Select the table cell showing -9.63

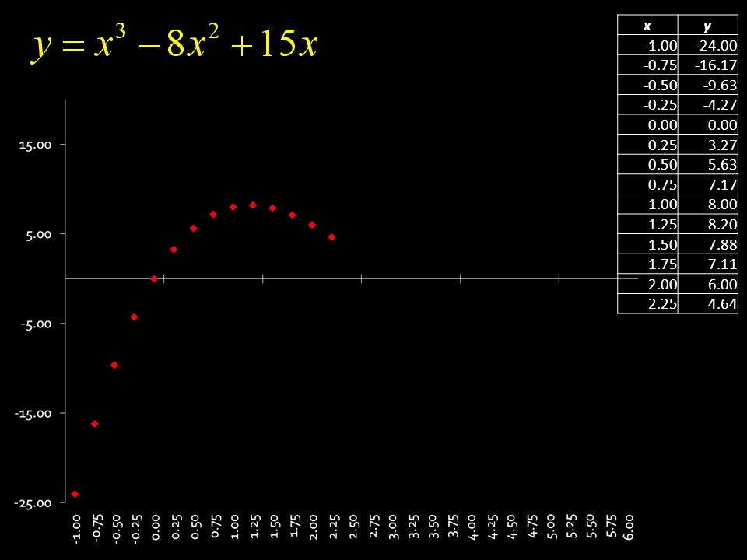pyautogui.click(x=707, y=85)
